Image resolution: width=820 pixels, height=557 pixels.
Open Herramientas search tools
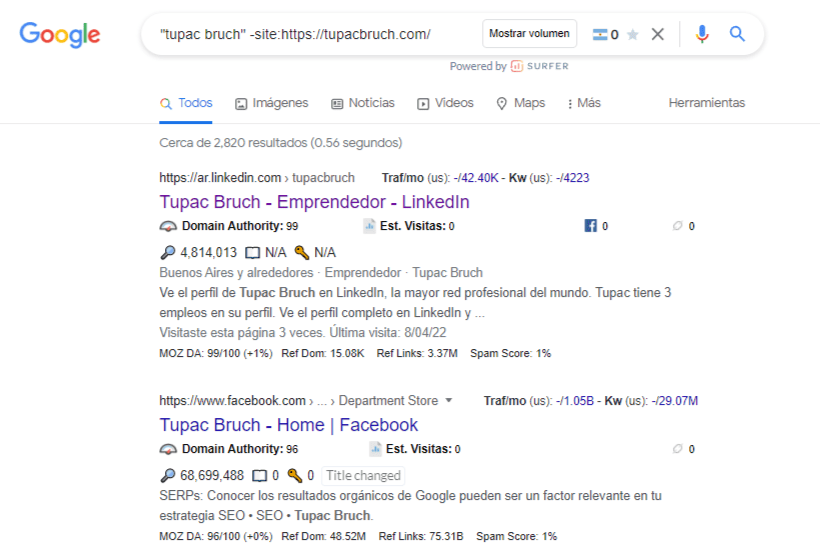[707, 103]
